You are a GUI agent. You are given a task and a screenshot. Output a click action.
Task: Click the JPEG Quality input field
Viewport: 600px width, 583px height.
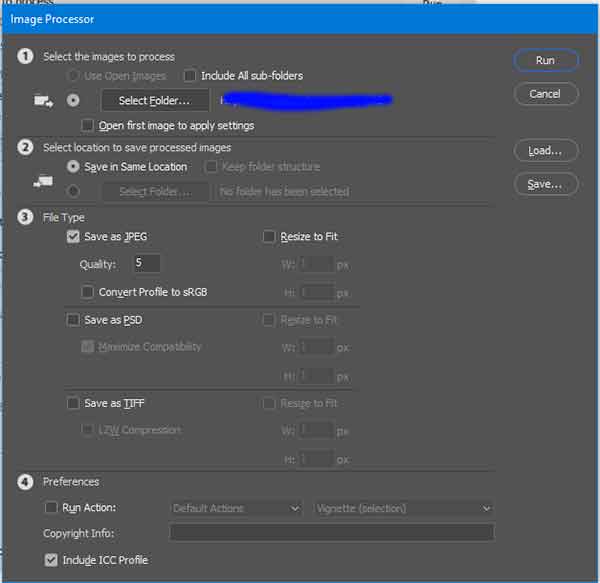(147, 263)
